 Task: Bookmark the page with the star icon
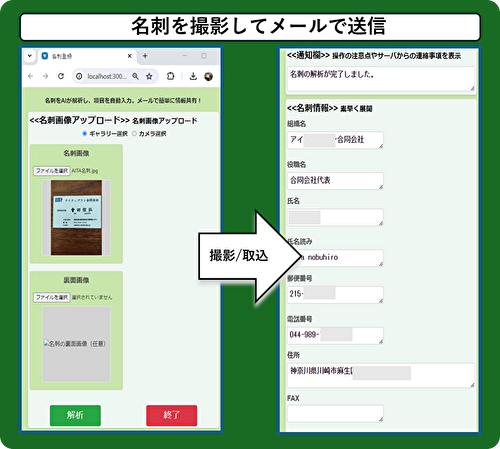[149, 76]
